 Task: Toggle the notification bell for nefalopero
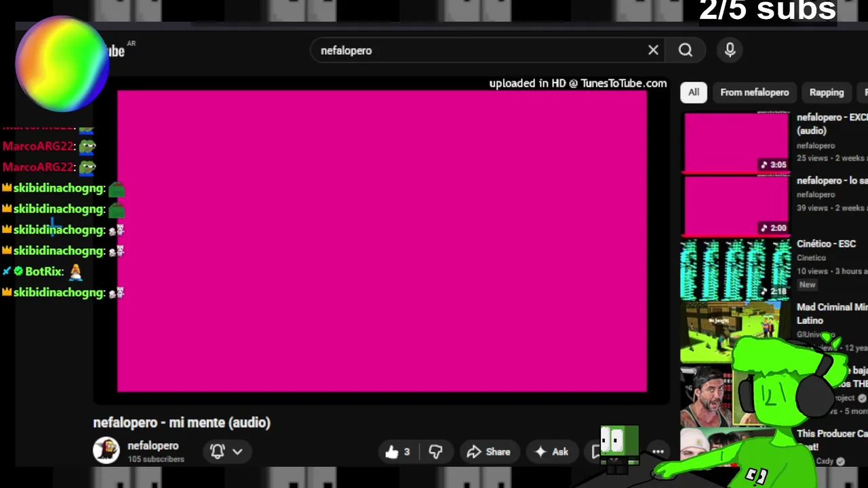[x=217, y=451]
